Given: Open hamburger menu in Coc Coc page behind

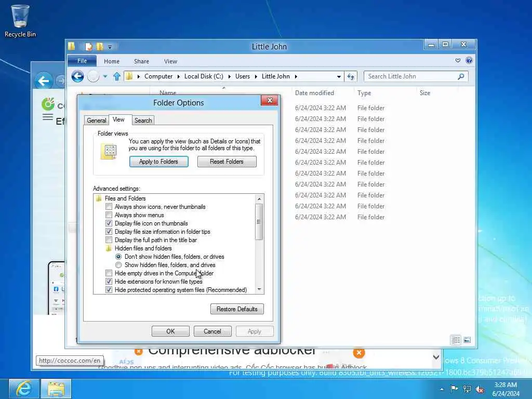Looking at the screenshot, I should 47,117.
